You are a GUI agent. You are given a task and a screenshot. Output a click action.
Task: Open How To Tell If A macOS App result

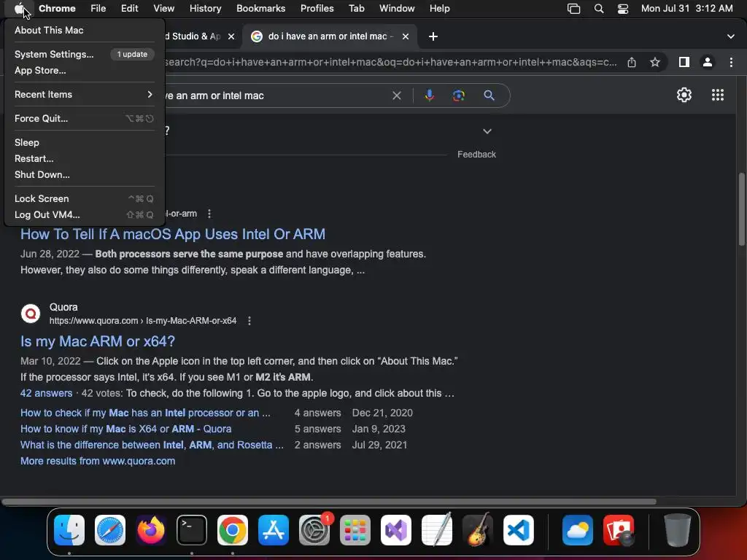[173, 234]
